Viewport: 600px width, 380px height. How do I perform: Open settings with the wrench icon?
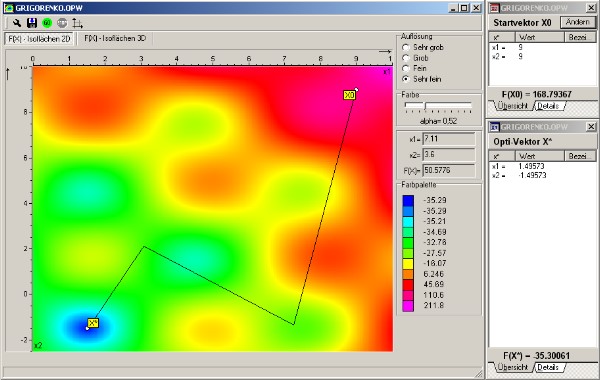pyautogui.click(x=16, y=23)
